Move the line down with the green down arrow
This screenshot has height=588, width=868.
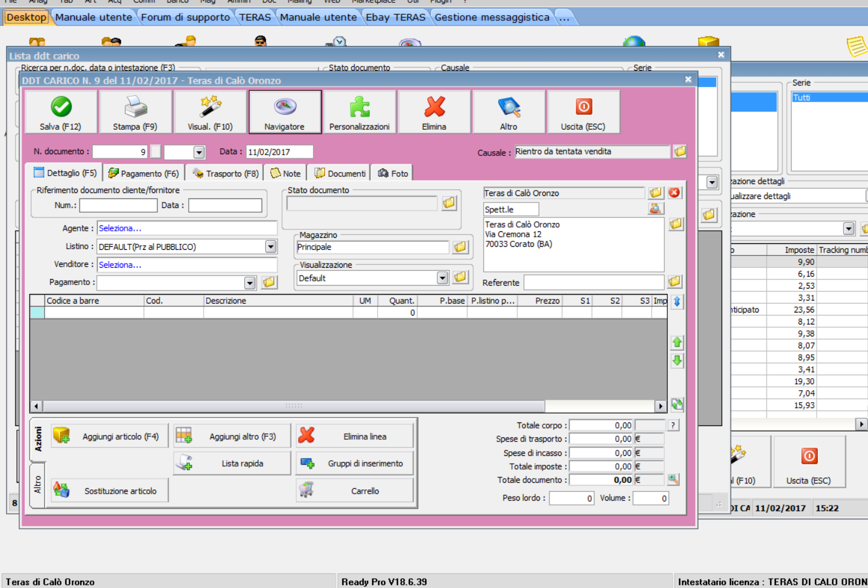click(x=677, y=360)
